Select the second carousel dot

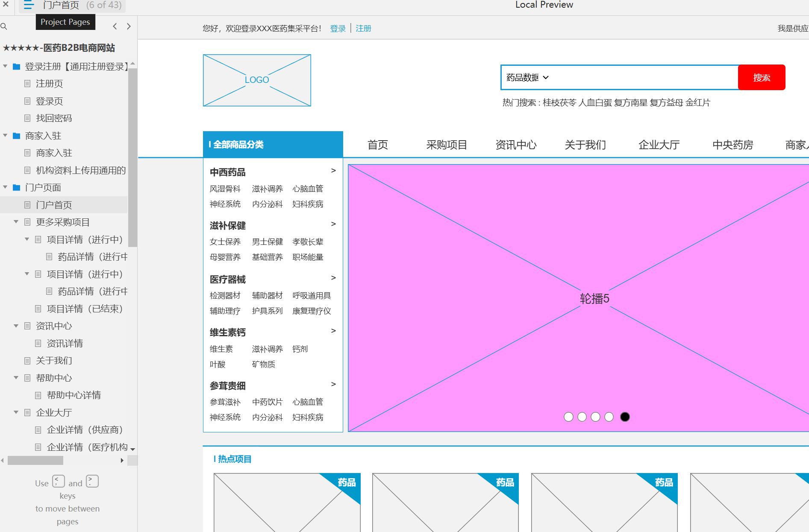click(x=582, y=417)
